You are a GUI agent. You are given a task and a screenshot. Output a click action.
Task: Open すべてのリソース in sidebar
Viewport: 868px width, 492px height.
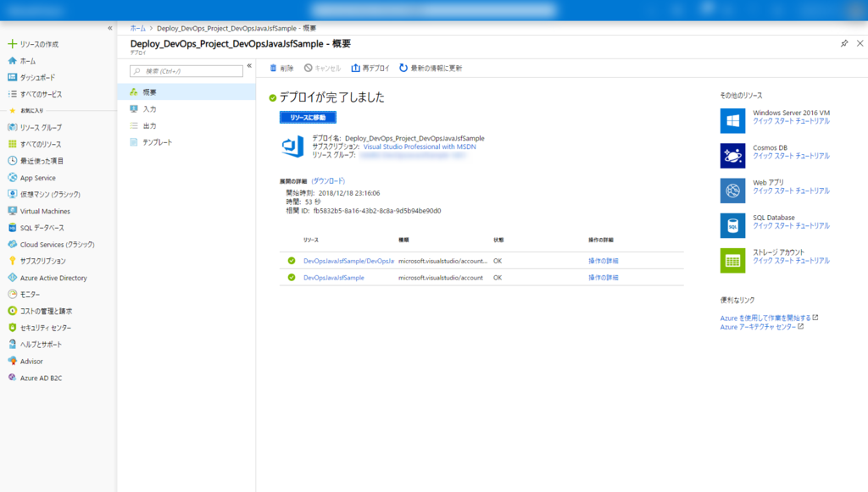click(x=34, y=144)
